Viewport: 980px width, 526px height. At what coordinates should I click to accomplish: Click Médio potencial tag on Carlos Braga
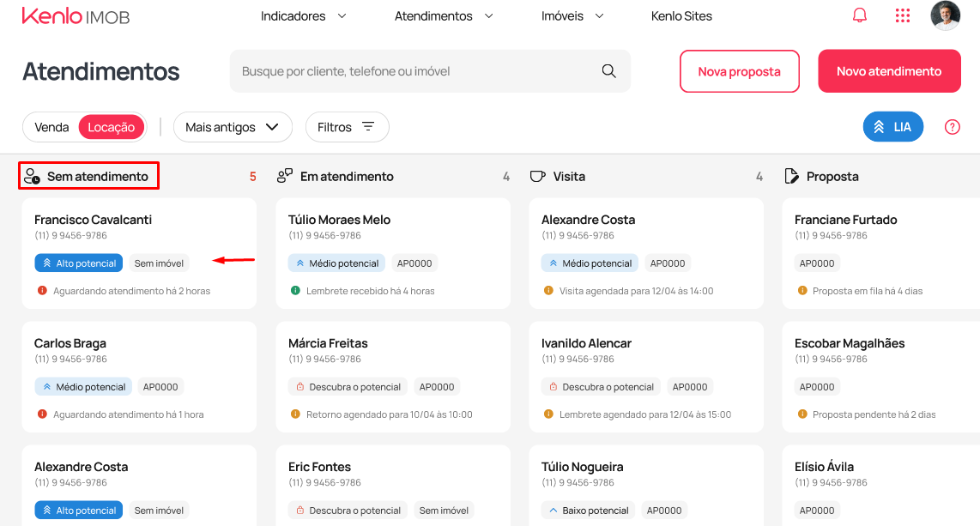83,387
